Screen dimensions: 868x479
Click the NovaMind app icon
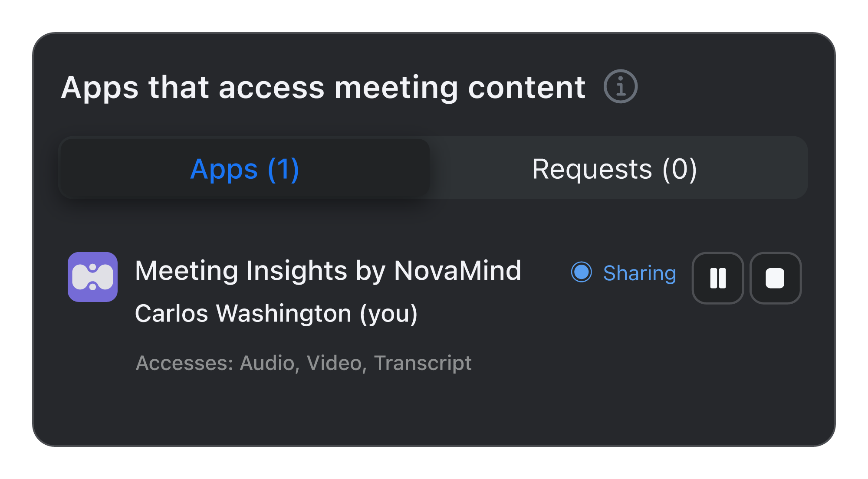click(92, 277)
